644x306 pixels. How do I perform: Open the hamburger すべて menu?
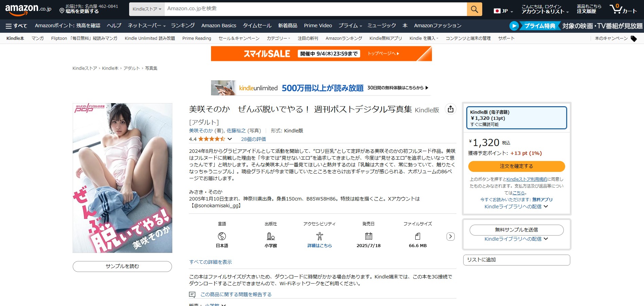tap(16, 26)
